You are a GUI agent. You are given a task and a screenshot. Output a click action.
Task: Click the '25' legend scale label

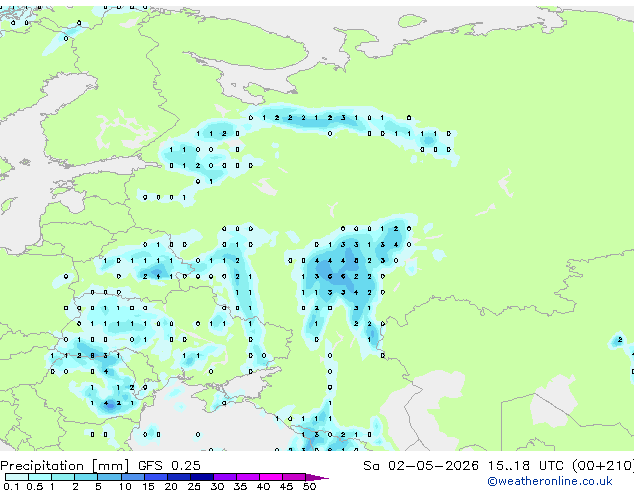[194, 486]
